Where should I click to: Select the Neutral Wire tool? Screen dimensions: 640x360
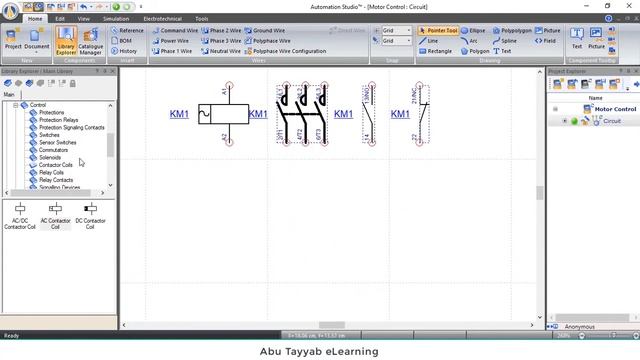(x=221, y=51)
